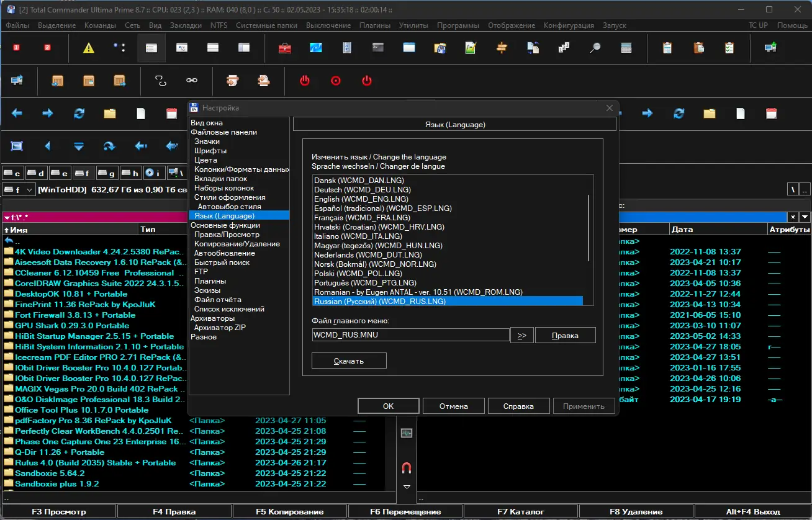Open the Плагины menu in menu bar

click(x=375, y=25)
